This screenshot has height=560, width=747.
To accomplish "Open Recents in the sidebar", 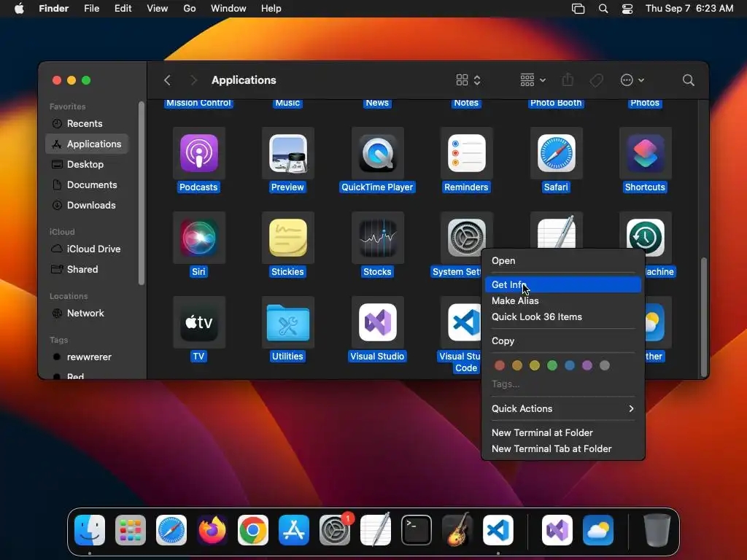I will (87, 124).
